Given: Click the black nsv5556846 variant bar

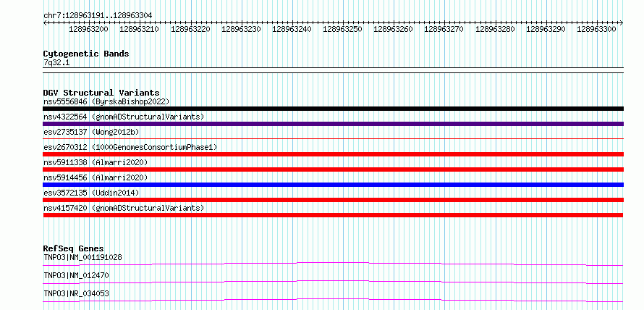Looking at the screenshot, I should click(333, 109).
